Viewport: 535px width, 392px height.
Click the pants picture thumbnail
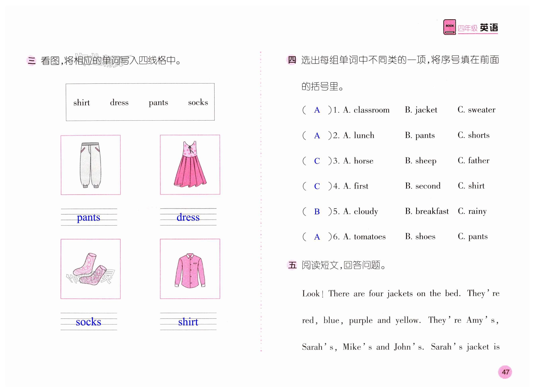pyautogui.click(x=90, y=165)
